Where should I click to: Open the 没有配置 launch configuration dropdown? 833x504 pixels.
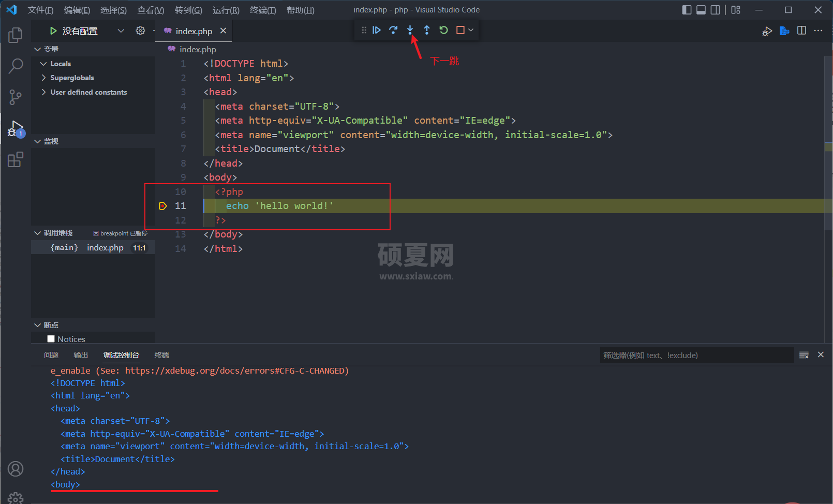pyautogui.click(x=93, y=31)
